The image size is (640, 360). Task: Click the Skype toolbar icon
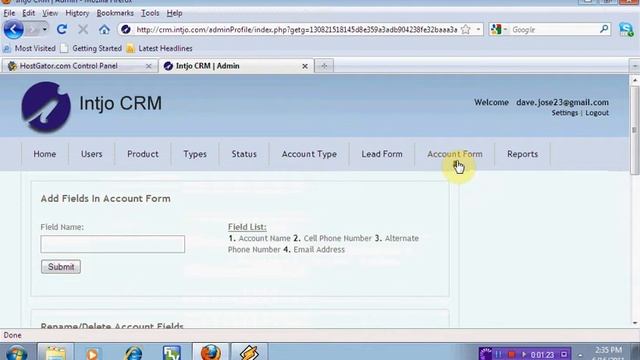(626, 29)
